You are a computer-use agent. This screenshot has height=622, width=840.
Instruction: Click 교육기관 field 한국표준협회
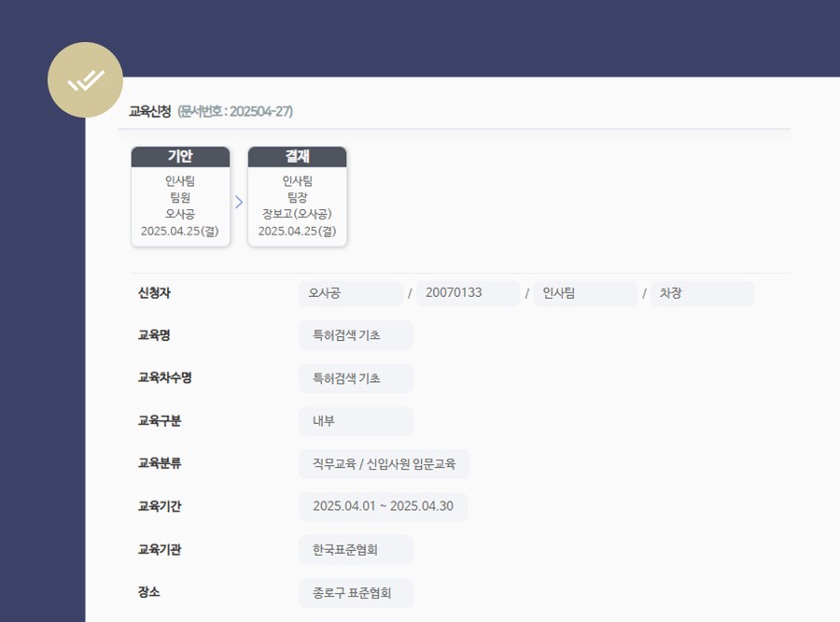pos(356,550)
